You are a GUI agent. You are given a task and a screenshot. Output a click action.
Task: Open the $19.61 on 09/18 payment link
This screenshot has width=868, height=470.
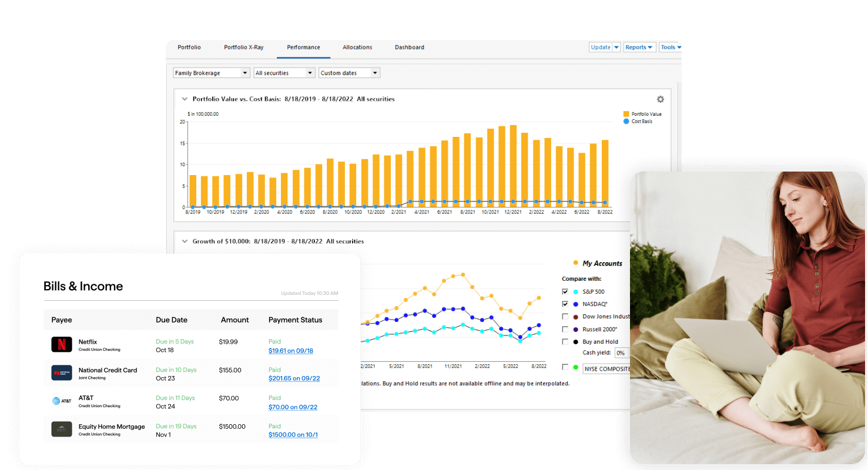[x=290, y=351]
